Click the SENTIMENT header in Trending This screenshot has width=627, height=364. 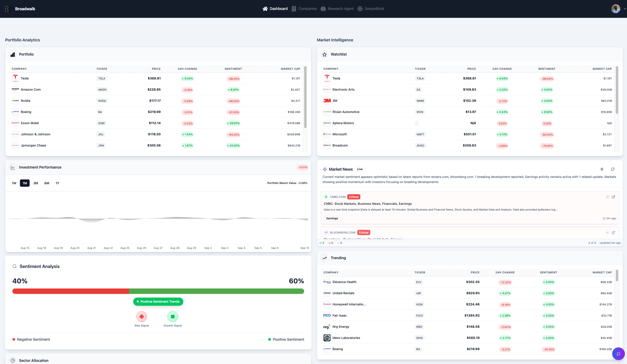(x=548, y=272)
